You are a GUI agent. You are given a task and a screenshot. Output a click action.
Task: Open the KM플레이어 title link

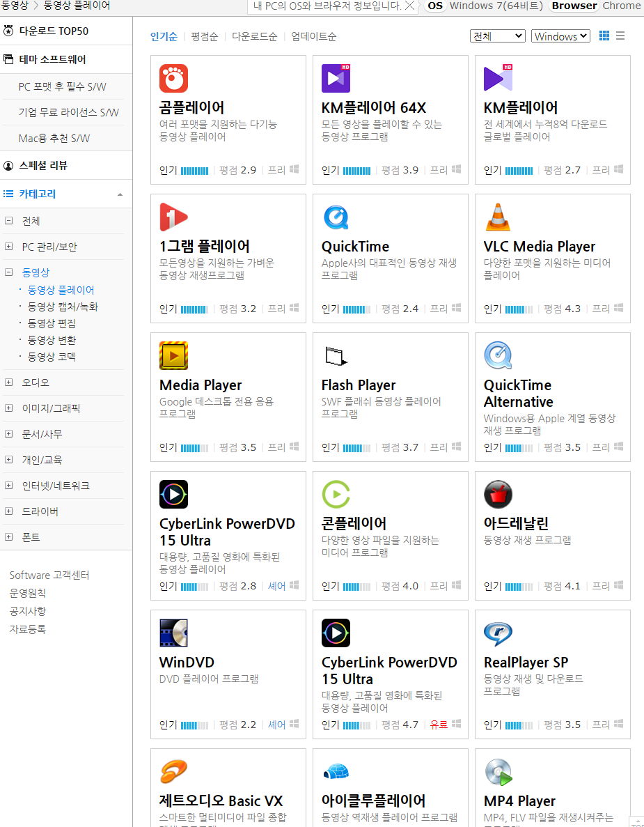[521, 107]
